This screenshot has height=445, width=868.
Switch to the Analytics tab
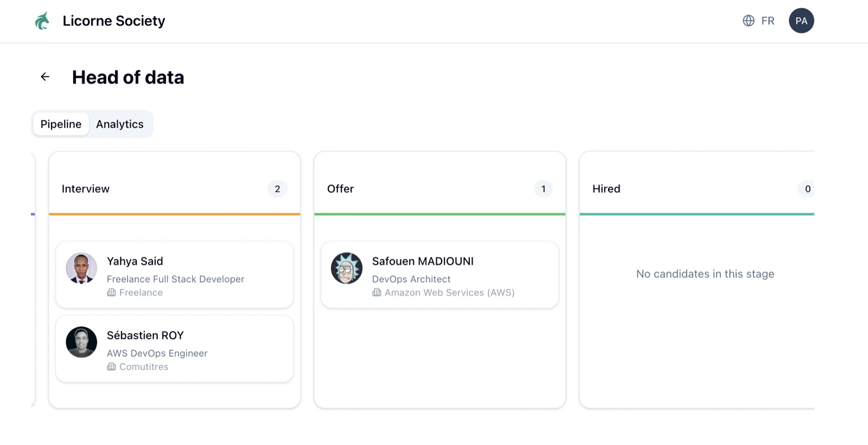tap(119, 124)
